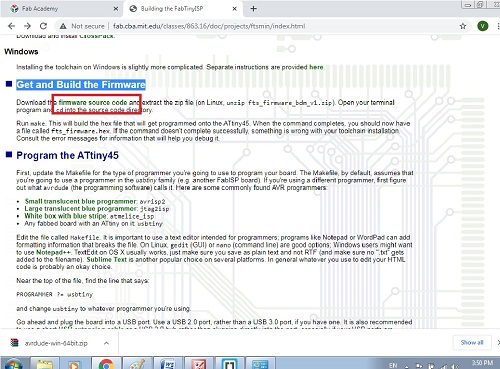
Task: Click the address bar URL
Action: pyautogui.click(x=209, y=26)
